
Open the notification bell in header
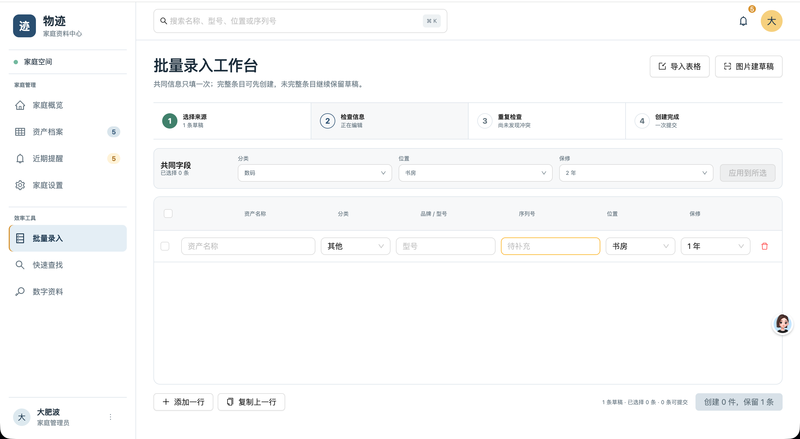pos(743,21)
